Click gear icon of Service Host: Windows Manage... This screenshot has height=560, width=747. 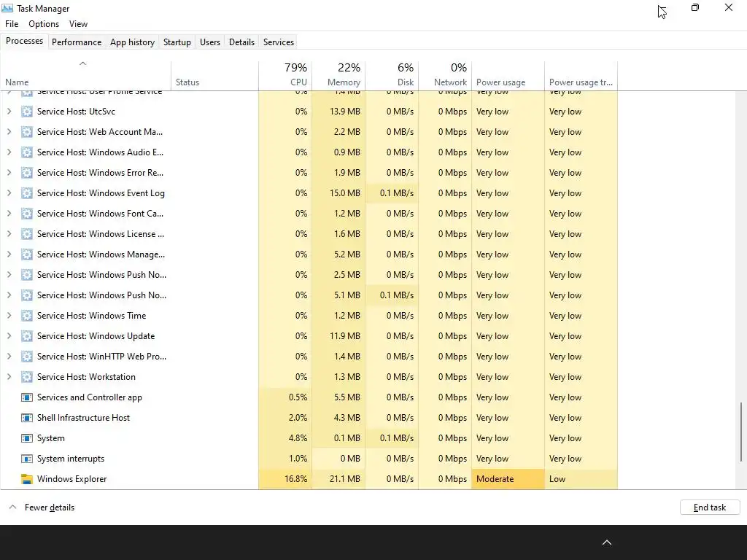(27, 254)
